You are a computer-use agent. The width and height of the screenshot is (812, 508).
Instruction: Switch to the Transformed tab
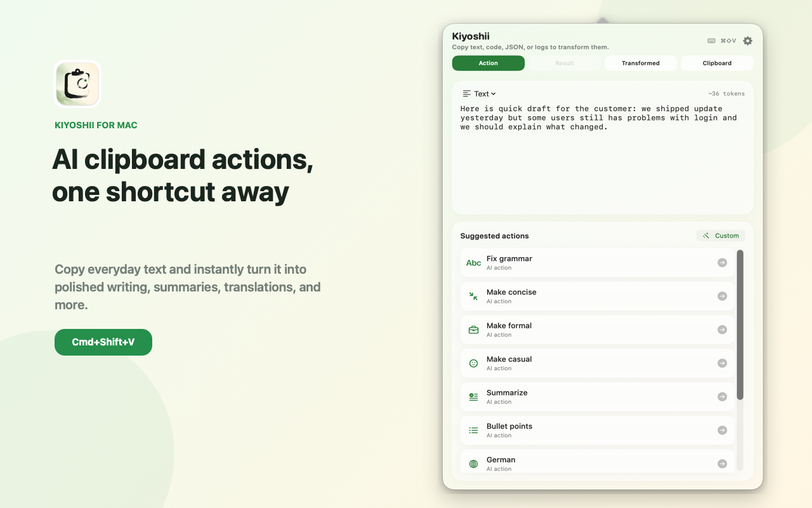click(x=641, y=63)
